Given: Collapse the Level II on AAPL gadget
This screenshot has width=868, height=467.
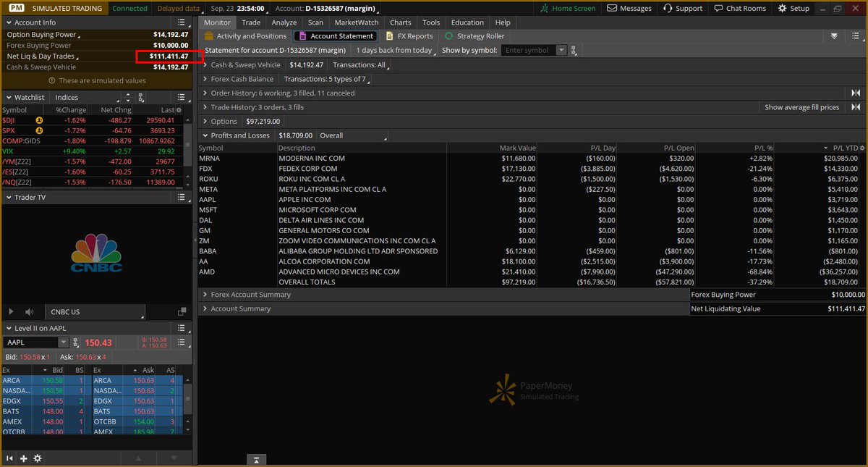Looking at the screenshot, I should pyautogui.click(x=8, y=329).
